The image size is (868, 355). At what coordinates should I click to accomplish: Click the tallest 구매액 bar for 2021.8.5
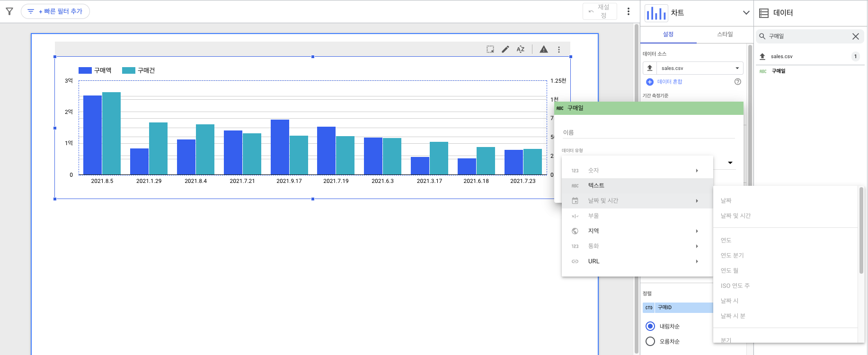(92, 135)
